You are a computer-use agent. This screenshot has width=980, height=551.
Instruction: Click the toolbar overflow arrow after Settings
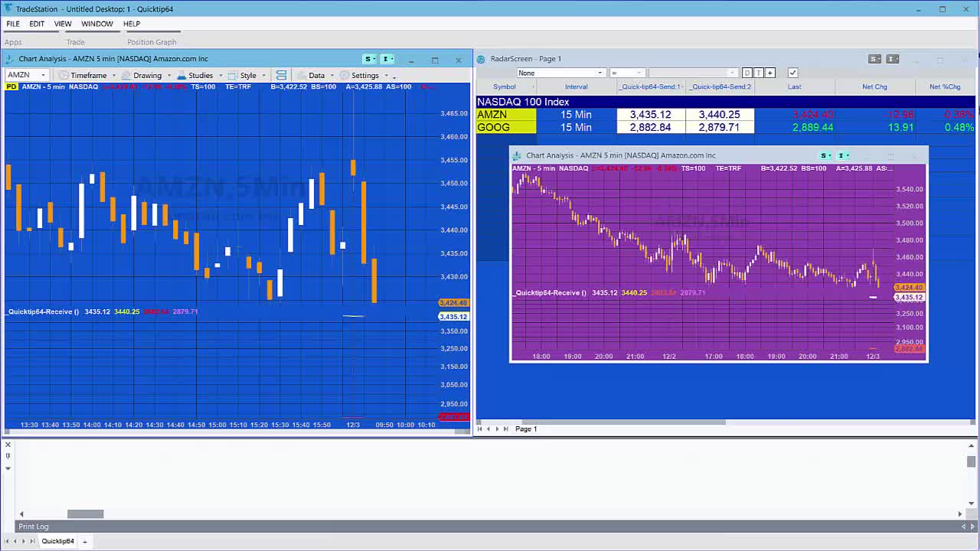tap(394, 76)
